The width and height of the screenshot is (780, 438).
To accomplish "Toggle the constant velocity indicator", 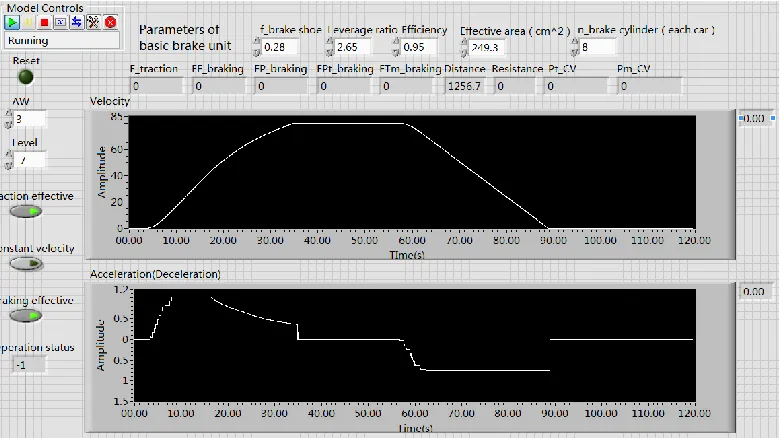I will point(26,263).
